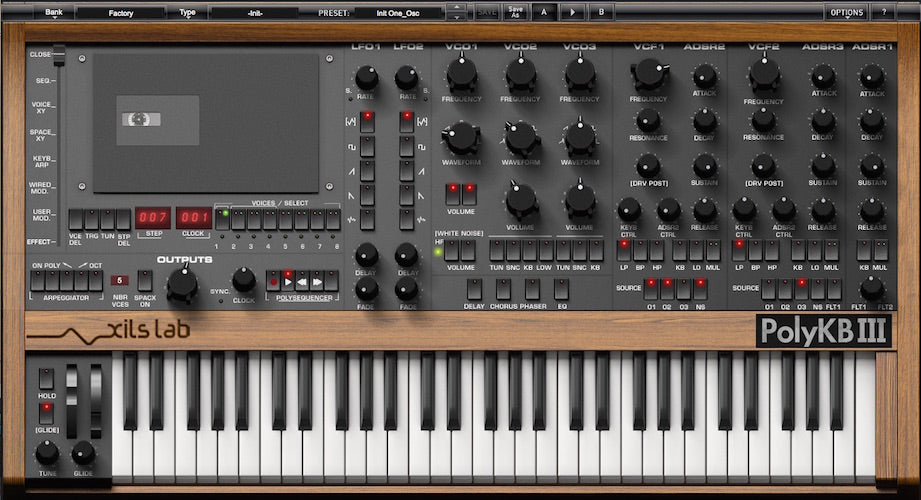Open the help question mark button
The width and height of the screenshot is (921, 500).
pos(883,12)
